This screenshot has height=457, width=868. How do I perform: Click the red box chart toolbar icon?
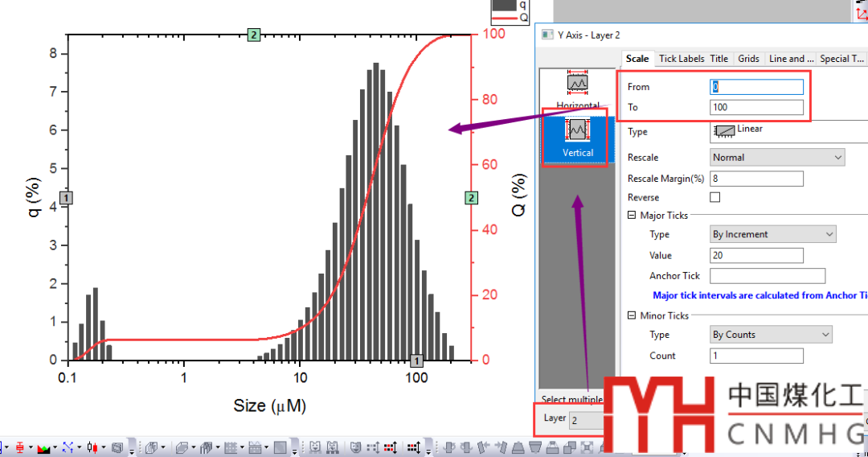click(x=20, y=447)
